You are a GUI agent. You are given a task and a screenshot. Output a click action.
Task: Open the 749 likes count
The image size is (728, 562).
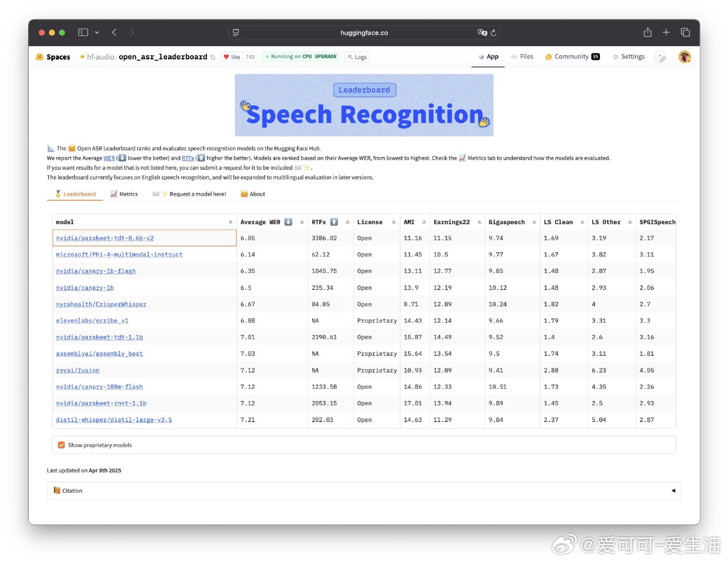pos(250,57)
